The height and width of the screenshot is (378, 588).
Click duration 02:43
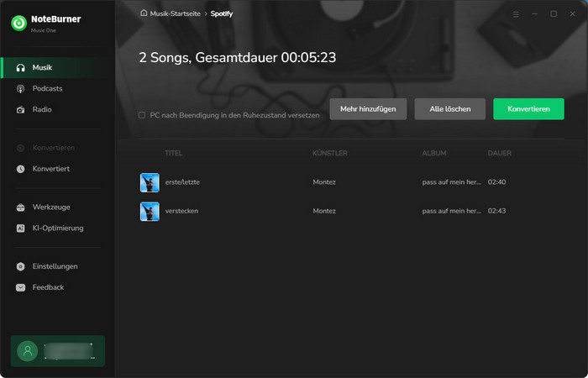(x=497, y=211)
